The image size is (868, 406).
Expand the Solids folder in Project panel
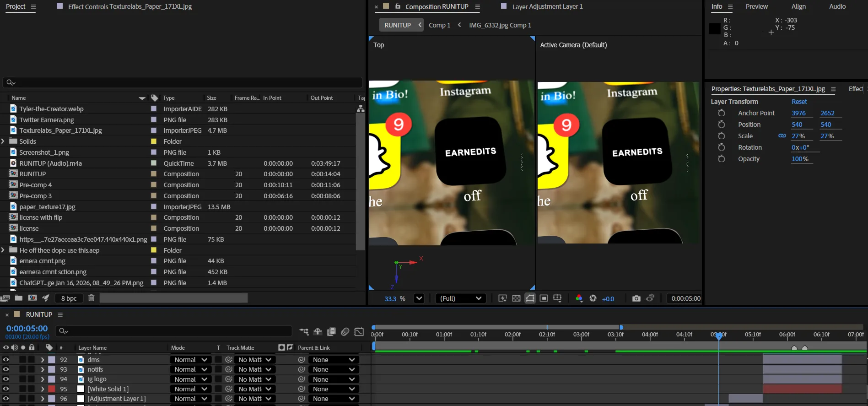[x=3, y=141]
